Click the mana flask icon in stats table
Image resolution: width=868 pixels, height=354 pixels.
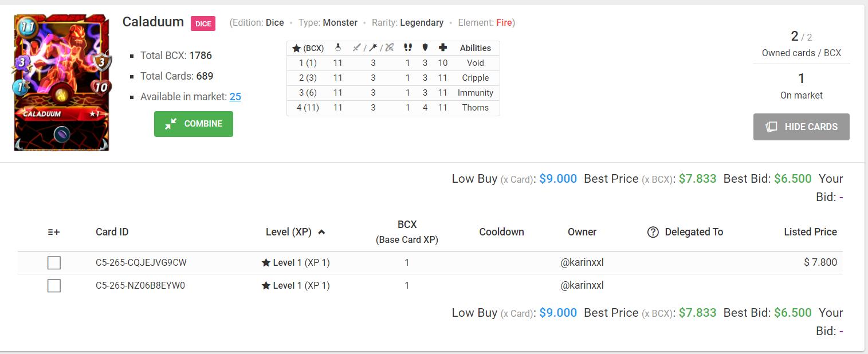[338, 48]
